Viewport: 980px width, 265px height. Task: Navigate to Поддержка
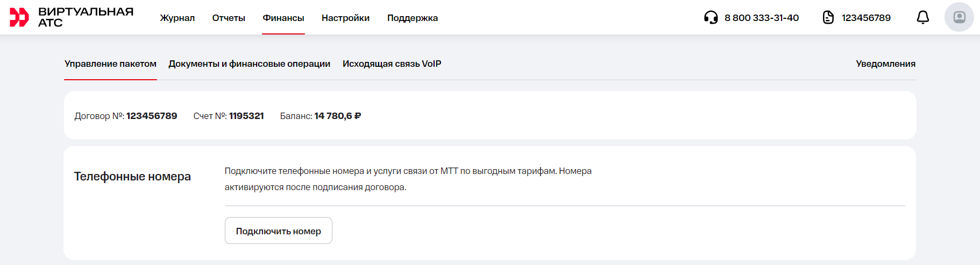pyautogui.click(x=412, y=18)
